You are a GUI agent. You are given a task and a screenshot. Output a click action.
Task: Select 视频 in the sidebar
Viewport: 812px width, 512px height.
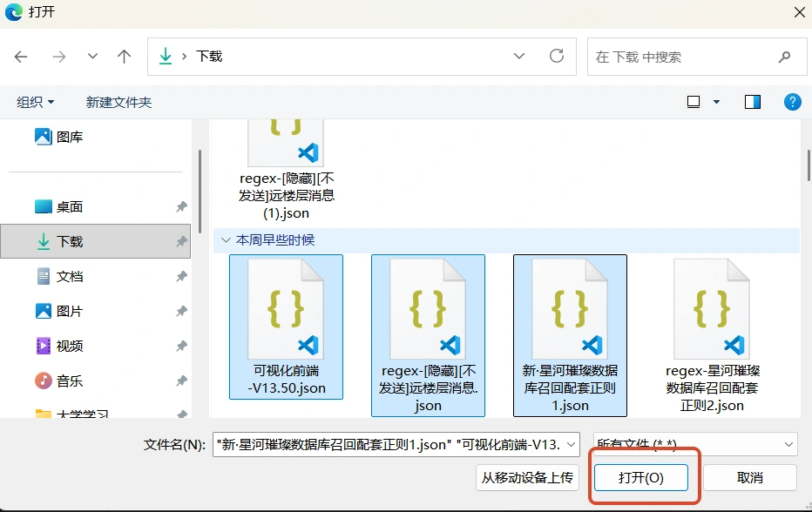pyautogui.click(x=96, y=346)
